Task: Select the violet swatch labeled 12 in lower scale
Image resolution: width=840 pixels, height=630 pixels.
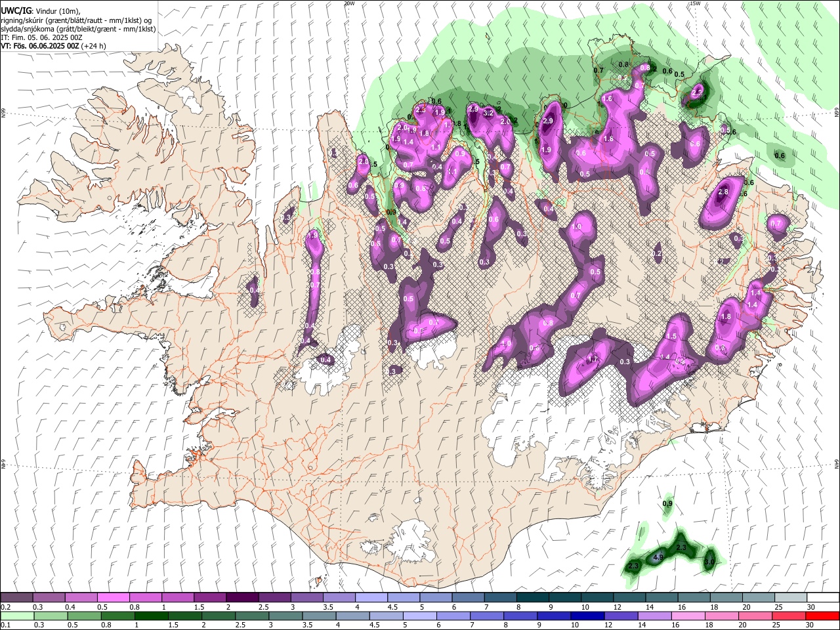Action: click(621, 616)
